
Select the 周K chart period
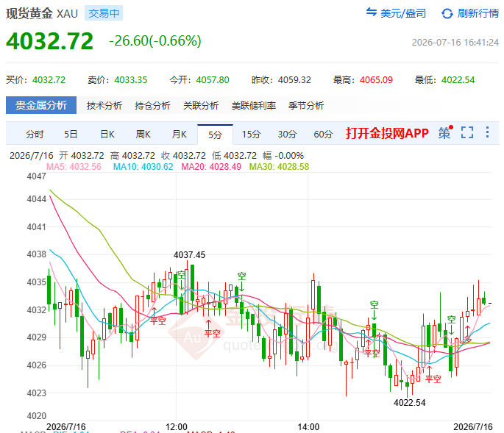pos(143,134)
